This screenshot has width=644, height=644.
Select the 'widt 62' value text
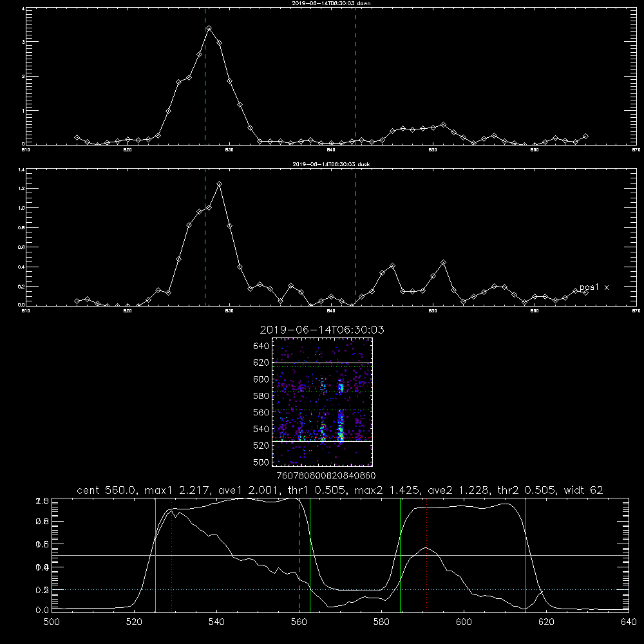pos(583,490)
